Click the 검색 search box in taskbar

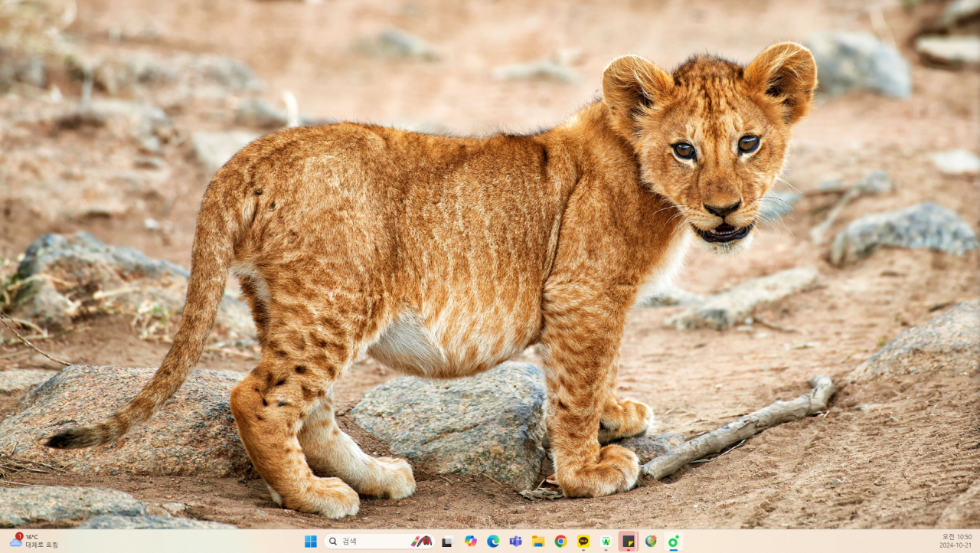point(375,542)
